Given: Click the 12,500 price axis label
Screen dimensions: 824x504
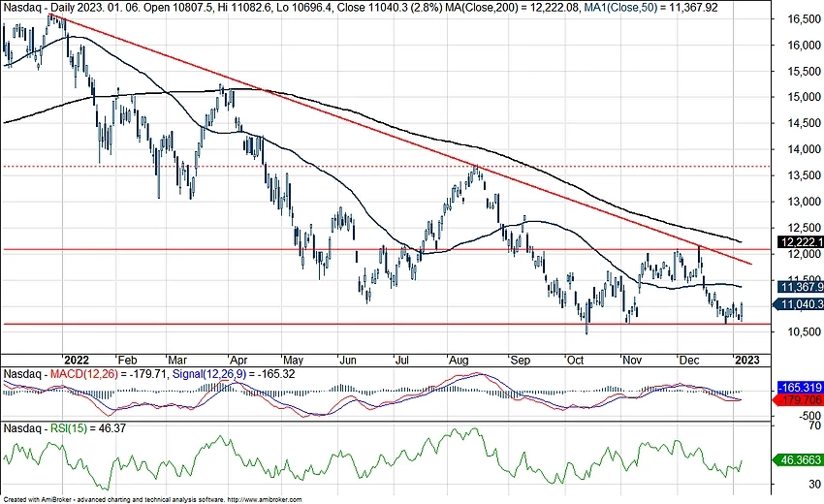Looking at the screenshot, I should [804, 228].
